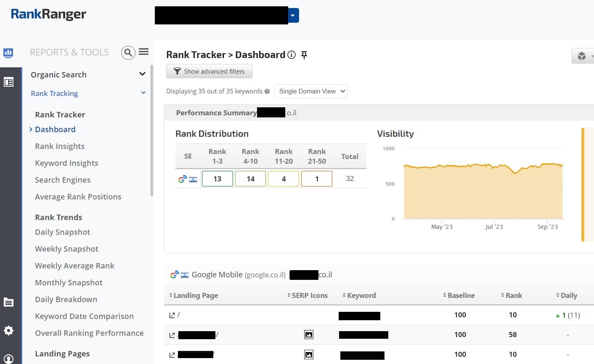The width and height of the screenshot is (594, 364).
Task: Collapse the Organic Search section
Action: [142, 74]
